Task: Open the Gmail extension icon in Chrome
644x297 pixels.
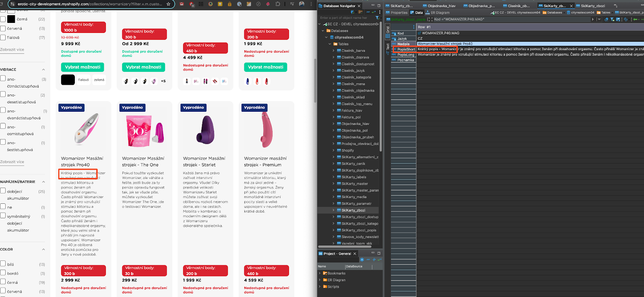Action: point(182,4)
